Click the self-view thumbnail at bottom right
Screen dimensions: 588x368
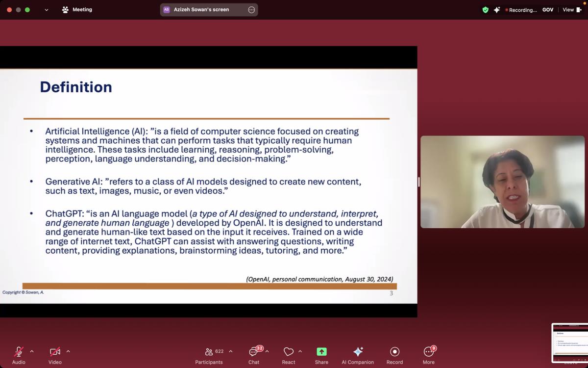point(569,343)
